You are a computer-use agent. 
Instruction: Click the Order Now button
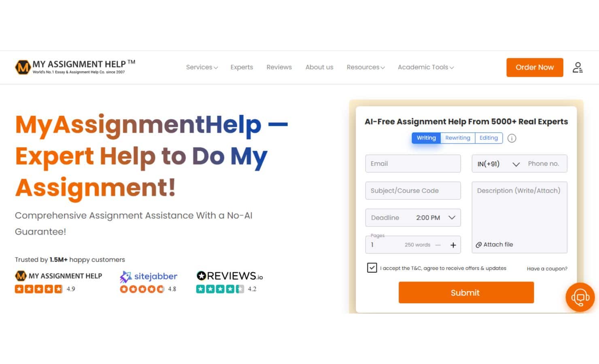point(535,68)
